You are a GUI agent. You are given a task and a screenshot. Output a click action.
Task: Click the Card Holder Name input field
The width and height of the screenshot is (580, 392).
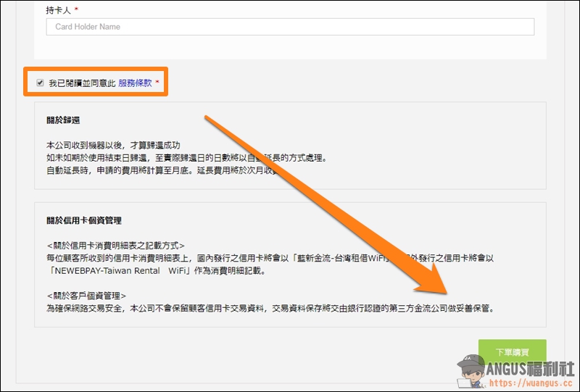pos(290,27)
